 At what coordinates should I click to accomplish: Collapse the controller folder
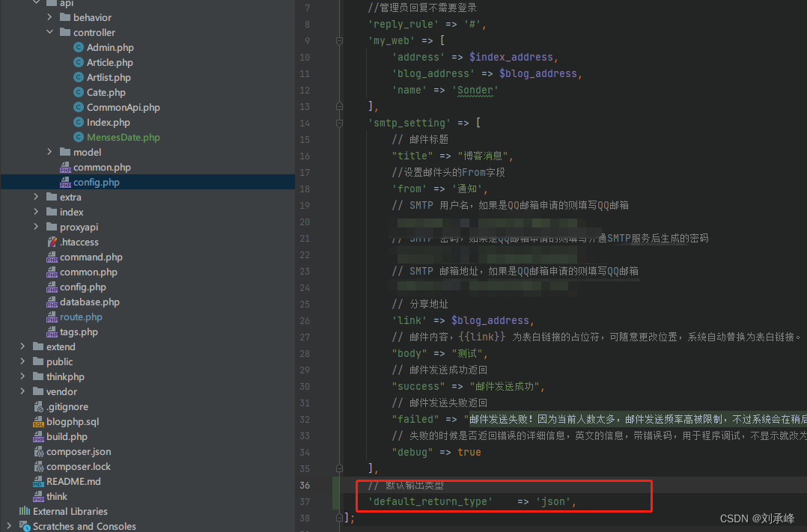49,32
